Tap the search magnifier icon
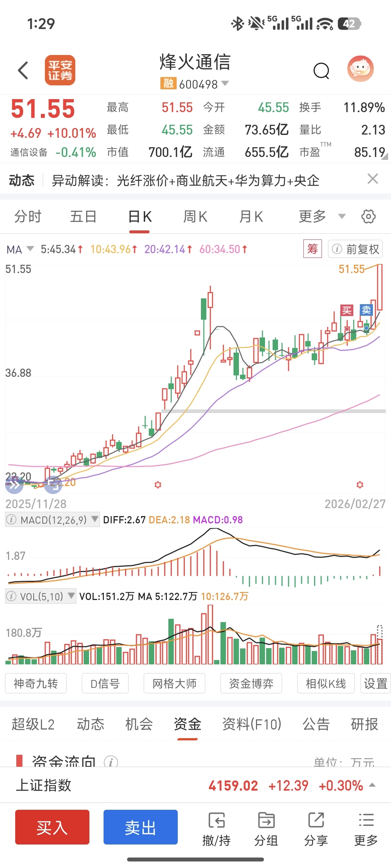The height and width of the screenshot is (868, 391). point(321,71)
